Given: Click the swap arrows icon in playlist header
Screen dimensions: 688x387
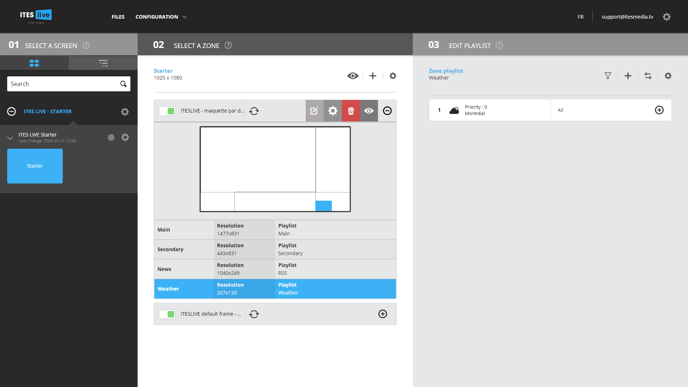Looking at the screenshot, I should [648, 76].
